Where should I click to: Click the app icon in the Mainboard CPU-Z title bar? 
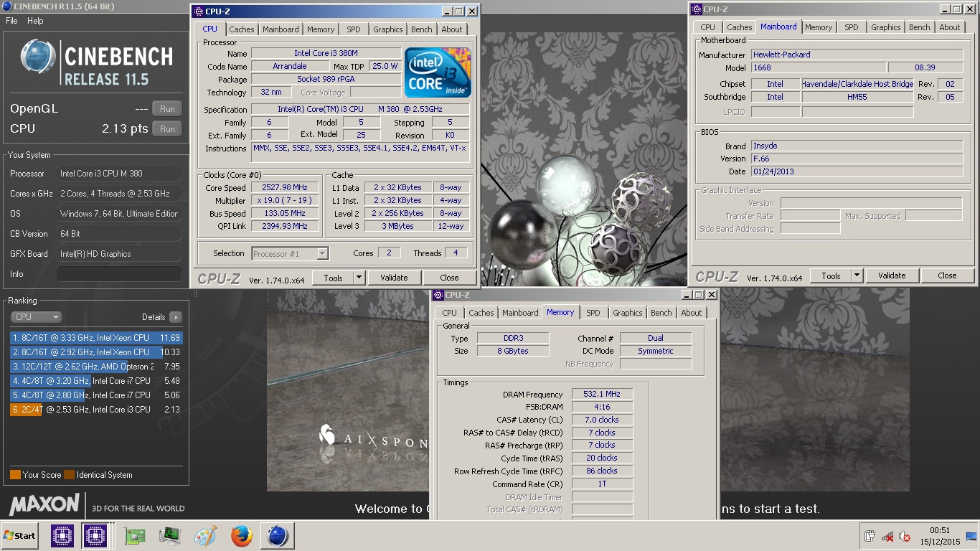[x=697, y=9]
